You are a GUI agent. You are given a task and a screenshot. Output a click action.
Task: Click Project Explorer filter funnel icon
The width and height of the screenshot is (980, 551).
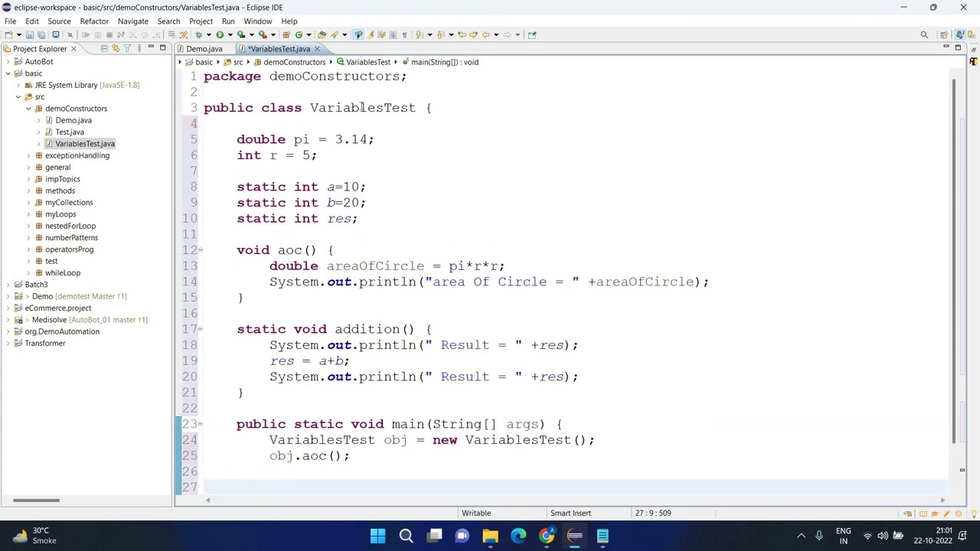(127, 48)
